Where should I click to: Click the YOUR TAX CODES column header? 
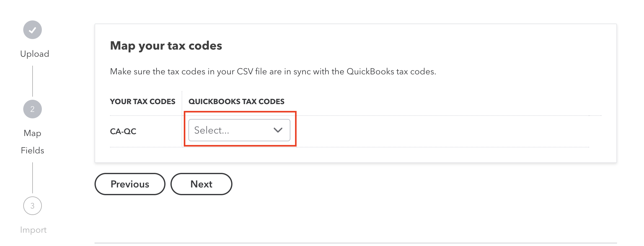click(143, 101)
